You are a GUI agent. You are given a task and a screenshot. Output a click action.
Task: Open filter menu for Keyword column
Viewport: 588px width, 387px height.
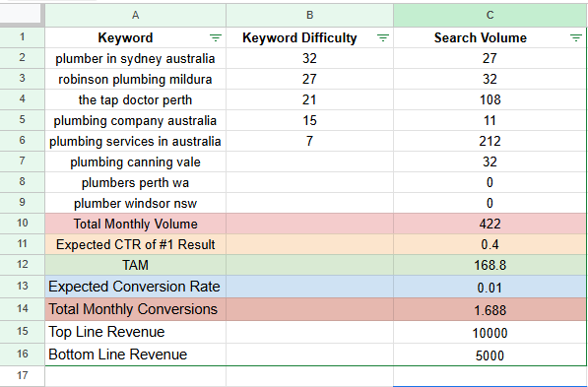(216, 37)
